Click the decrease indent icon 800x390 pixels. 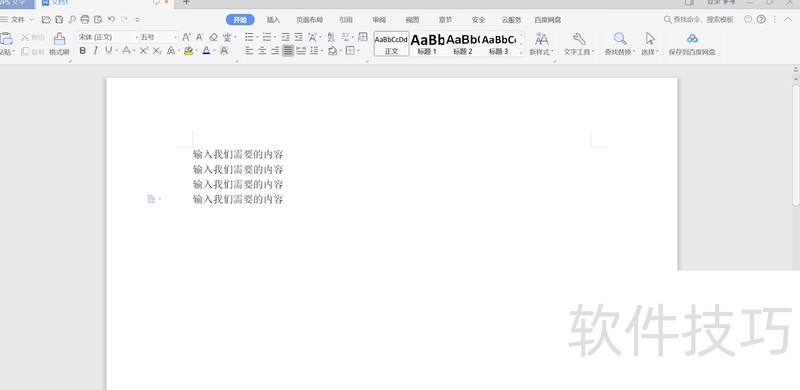pyautogui.click(x=286, y=37)
